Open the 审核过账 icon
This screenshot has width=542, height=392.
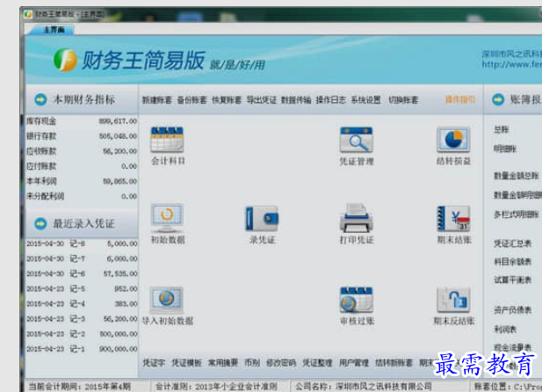coord(356,300)
